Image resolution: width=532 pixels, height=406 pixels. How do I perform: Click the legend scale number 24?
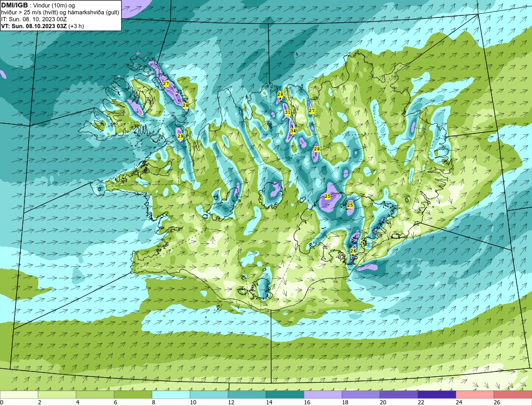point(459,402)
